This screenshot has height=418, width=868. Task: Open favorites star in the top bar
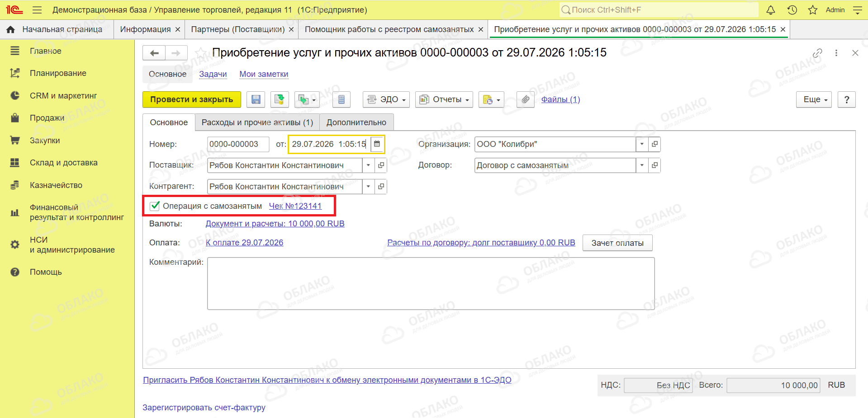click(x=813, y=10)
